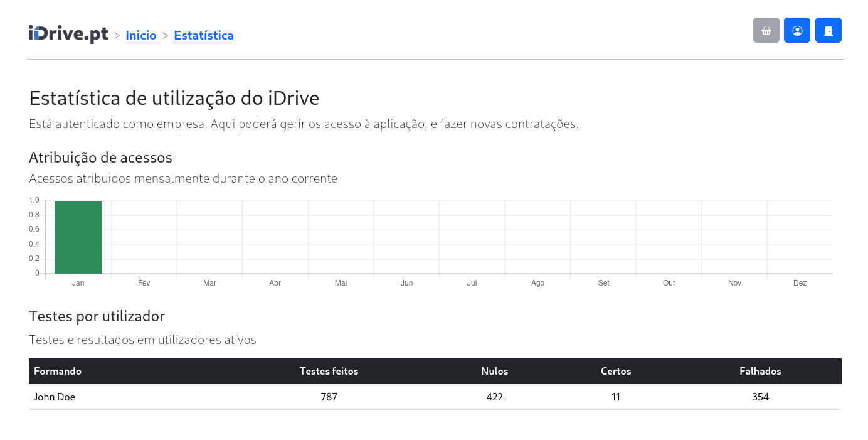Click the Nulos column header
The width and height of the screenshot is (868, 440).
click(x=494, y=371)
